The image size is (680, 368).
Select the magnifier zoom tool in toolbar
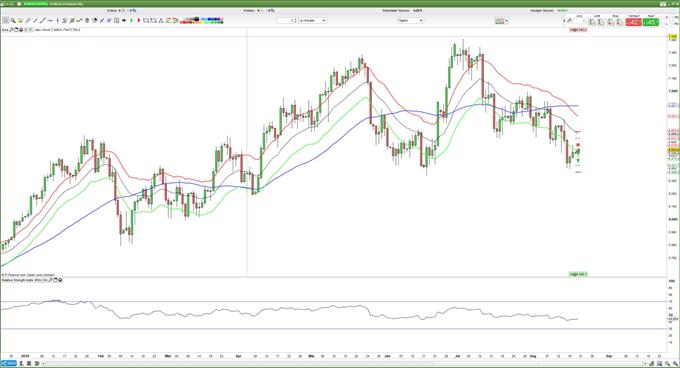pos(13,20)
